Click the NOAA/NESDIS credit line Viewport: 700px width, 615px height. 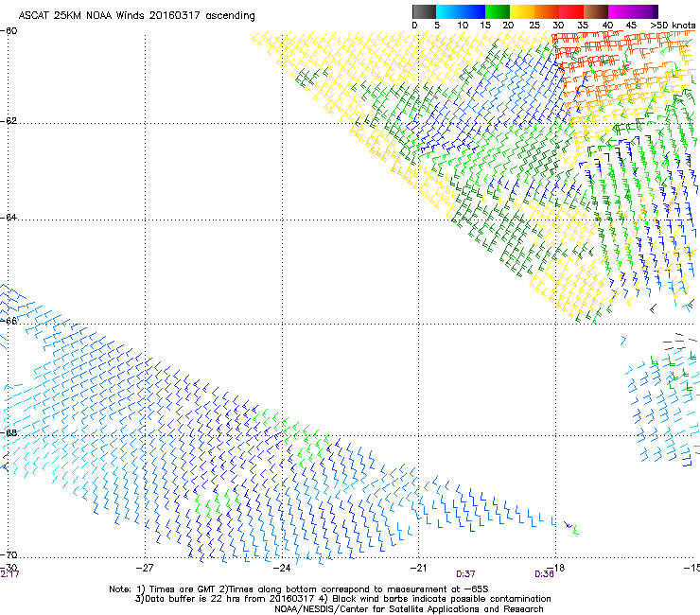409,609
